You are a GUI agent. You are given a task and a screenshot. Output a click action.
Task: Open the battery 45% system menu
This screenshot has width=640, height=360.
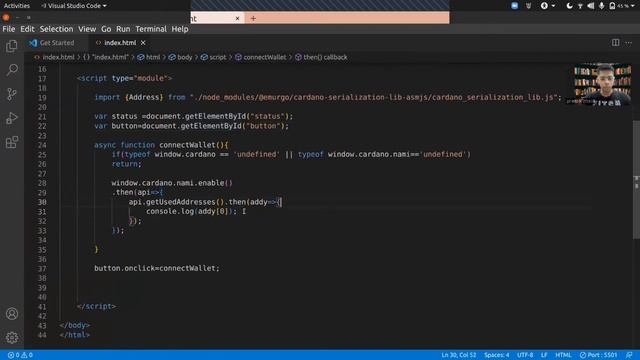pyautogui.click(x=622, y=6)
